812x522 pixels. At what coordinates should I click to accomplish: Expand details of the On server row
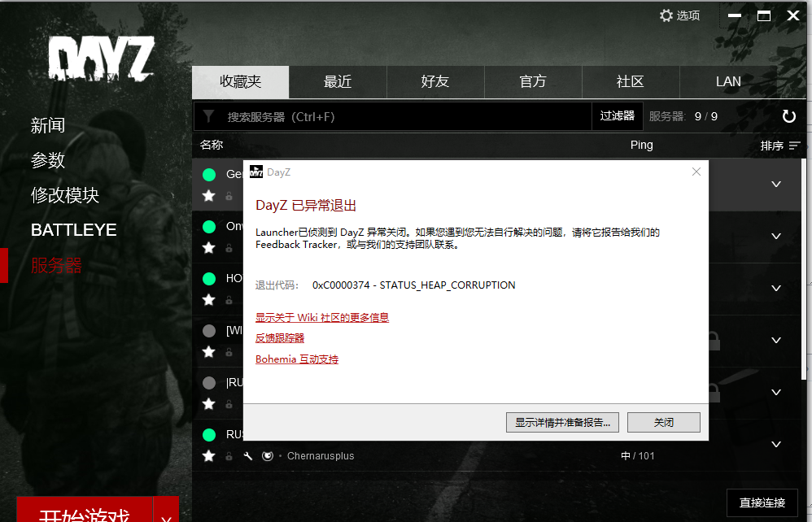coord(776,237)
